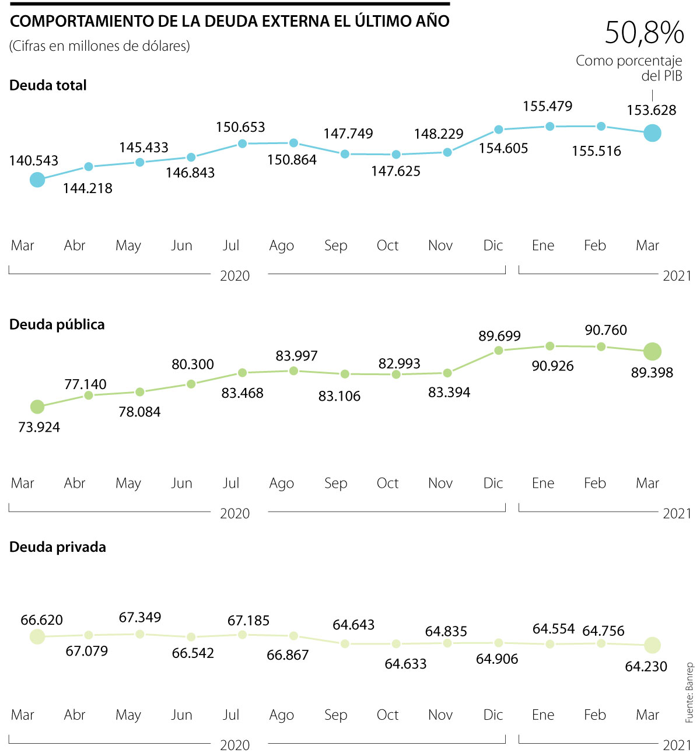Click the 'Cifras en millones de dólares' subtitle

coord(100,45)
